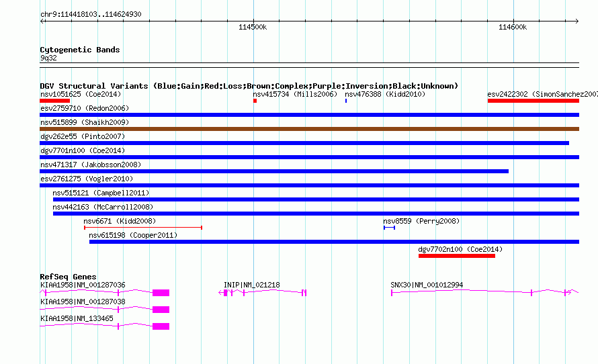Click the nsv415734 small red marker
598x364 pixels.
[x=255, y=101]
